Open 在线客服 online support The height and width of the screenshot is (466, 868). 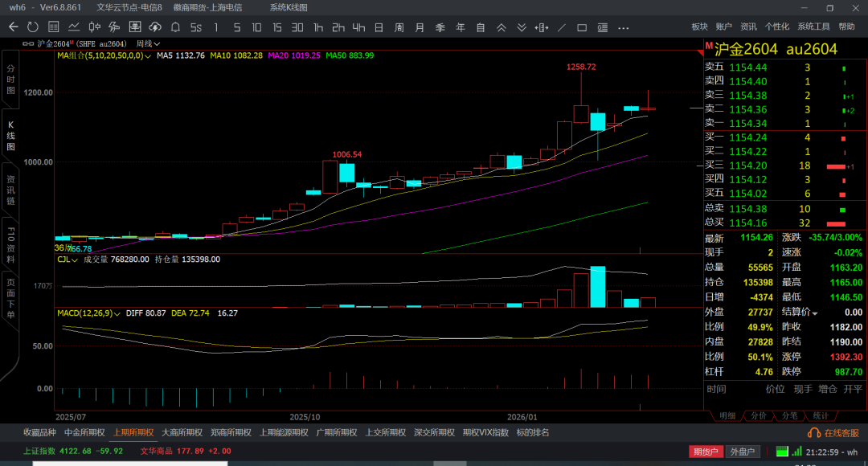point(834,432)
